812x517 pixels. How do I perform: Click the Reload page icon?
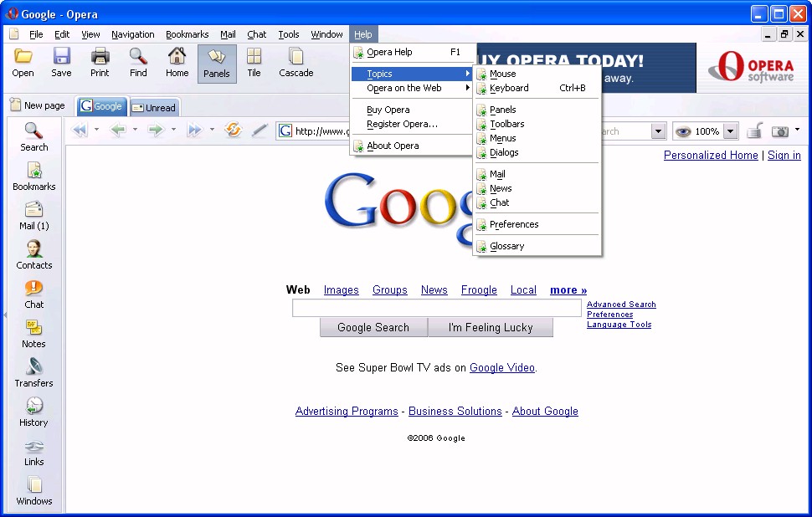[233, 130]
